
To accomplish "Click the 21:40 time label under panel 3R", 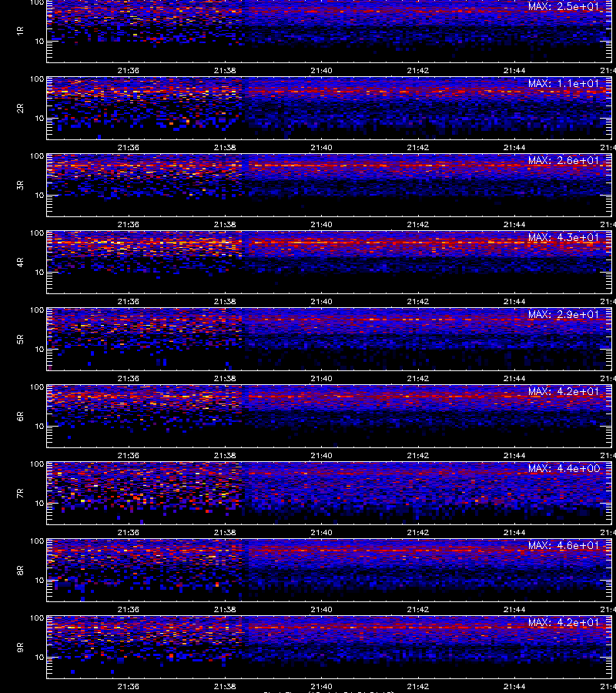I will [x=321, y=225].
